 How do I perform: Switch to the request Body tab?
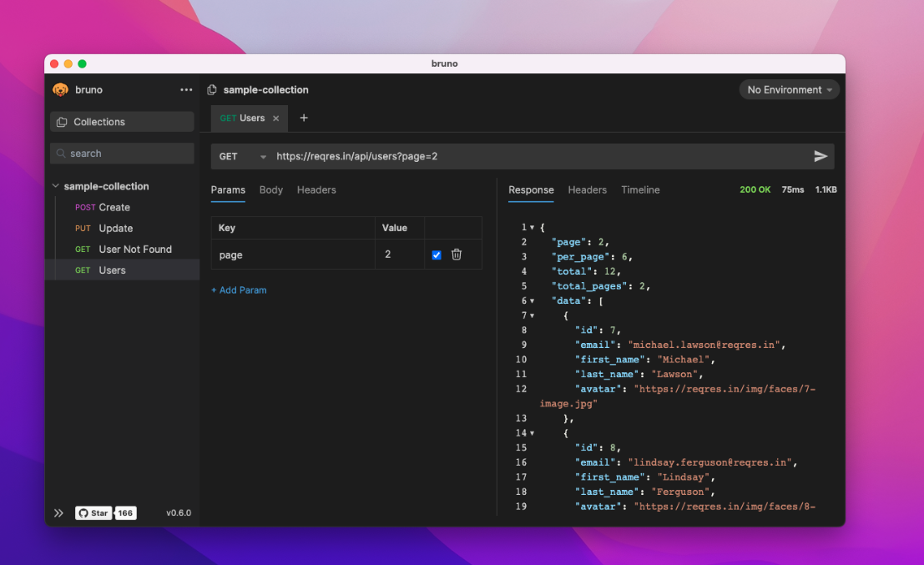tap(271, 189)
